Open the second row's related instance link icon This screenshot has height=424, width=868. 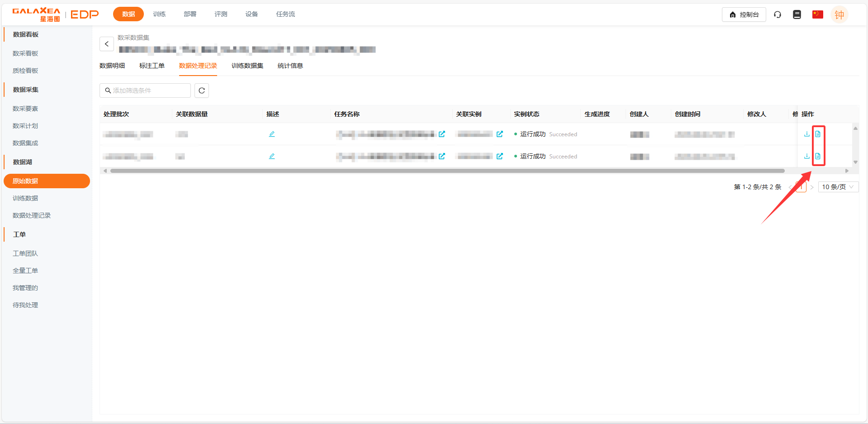pos(500,156)
